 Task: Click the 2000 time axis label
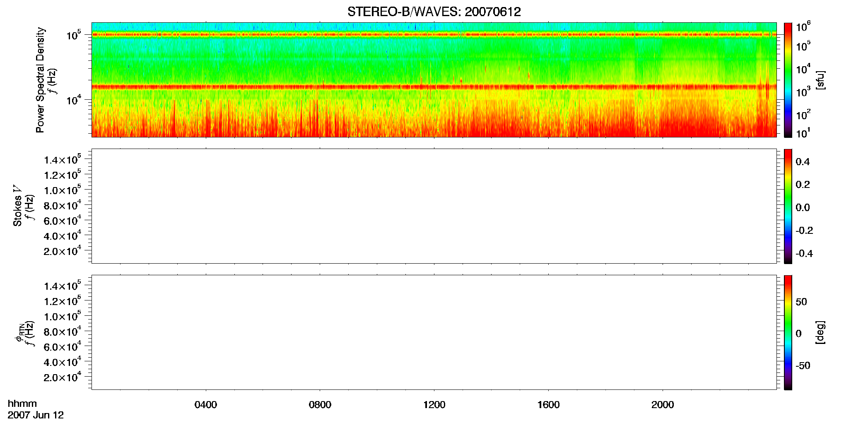[663, 405]
